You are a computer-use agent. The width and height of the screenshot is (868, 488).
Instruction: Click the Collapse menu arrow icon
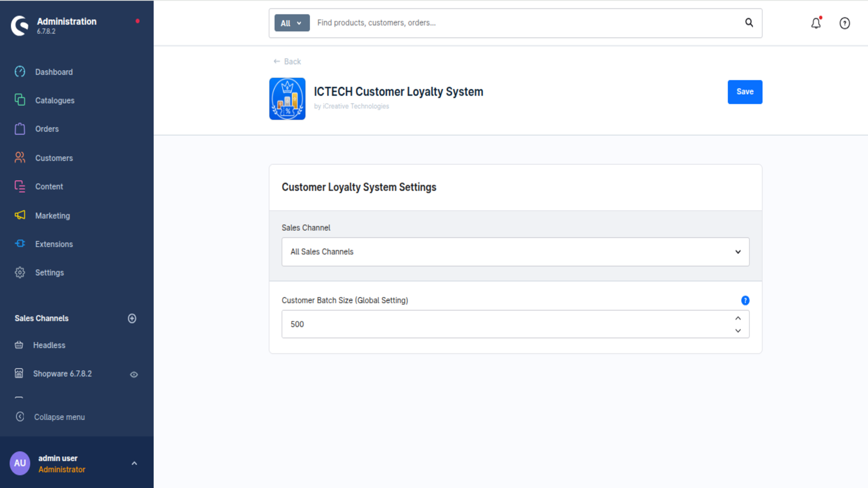[20, 417]
